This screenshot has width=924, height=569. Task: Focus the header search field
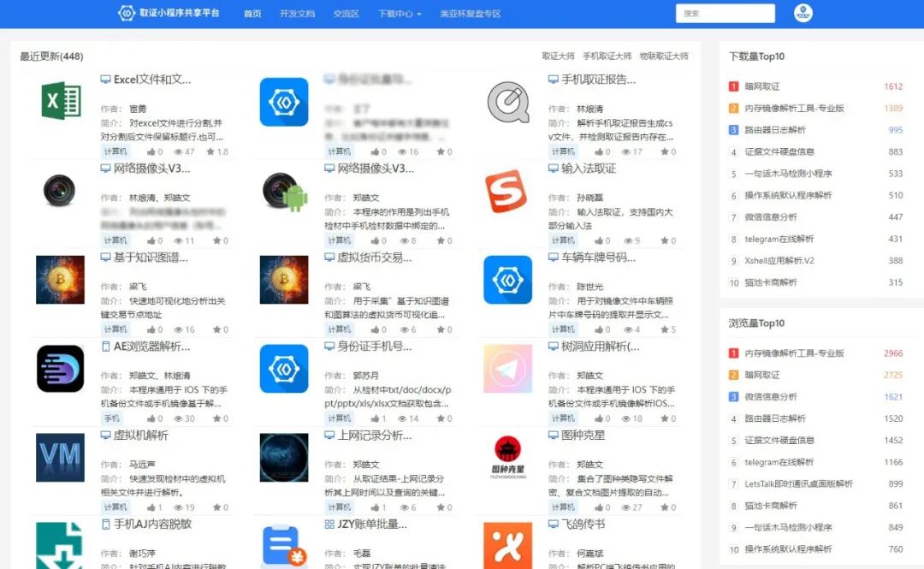(726, 13)
